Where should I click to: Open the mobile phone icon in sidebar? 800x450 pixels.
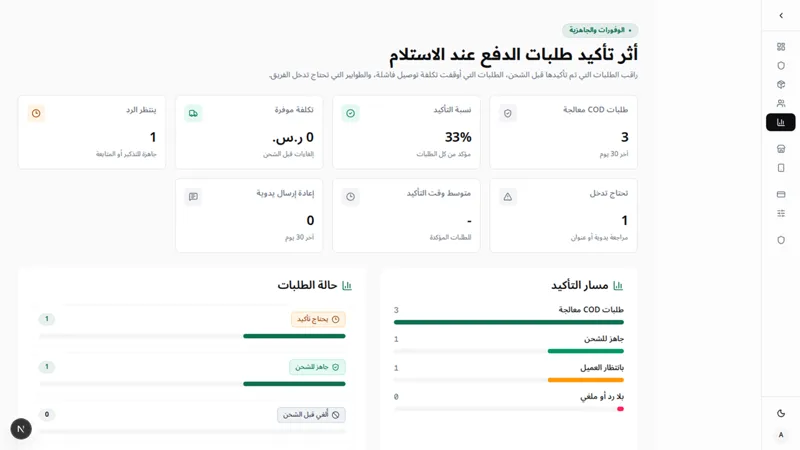(x=781, y=168)
